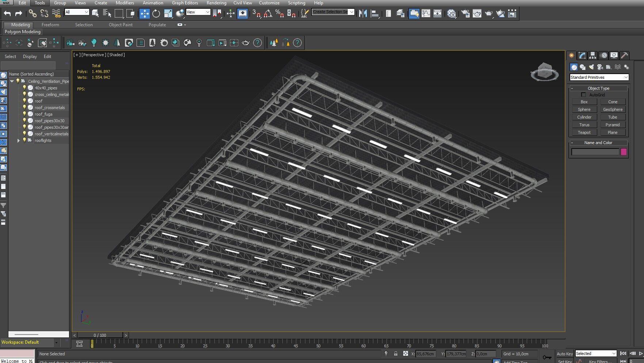Open the Curve Editor icon
The width and height of the screenshot is (644, 363).
click(x=426, y=13)
